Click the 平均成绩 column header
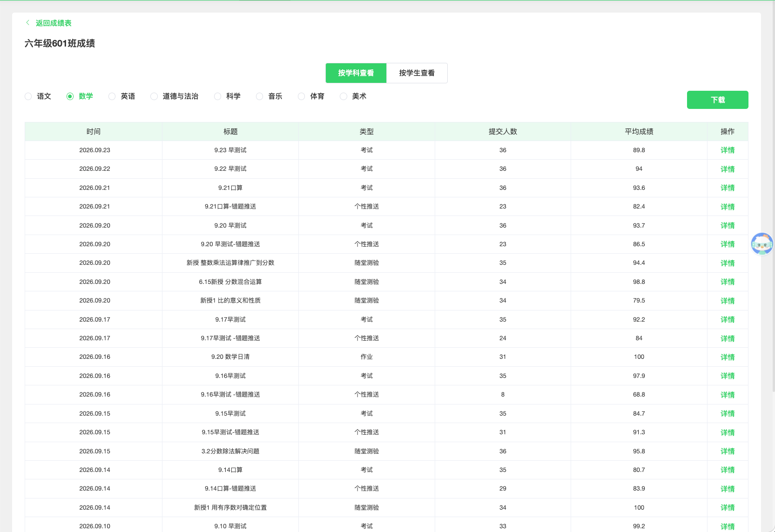The width and height of the screenshot is (775, 532). [639, 132]
